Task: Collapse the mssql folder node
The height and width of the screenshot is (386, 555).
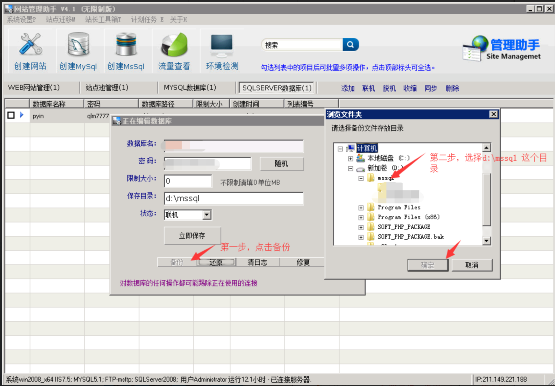Action: click(361, 178)
